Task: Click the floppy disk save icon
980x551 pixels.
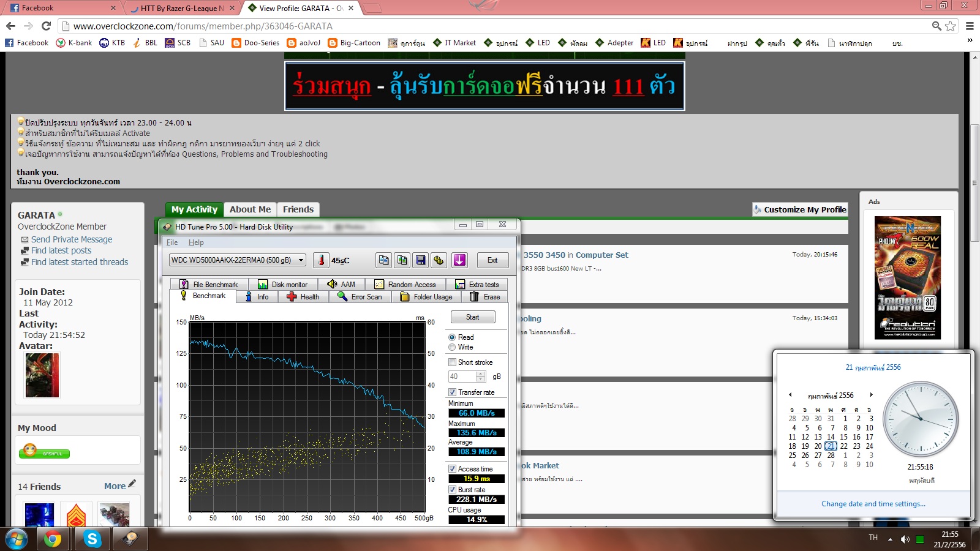Action: pyautogui.click(x=420, y=260)
